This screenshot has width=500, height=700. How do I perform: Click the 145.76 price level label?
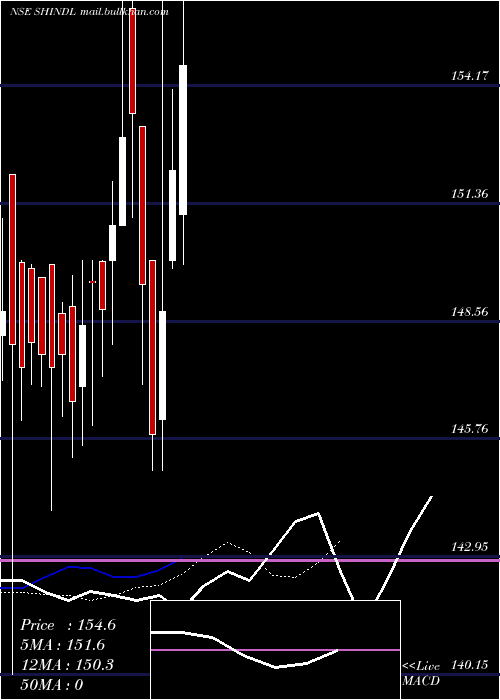pos(469,429)
